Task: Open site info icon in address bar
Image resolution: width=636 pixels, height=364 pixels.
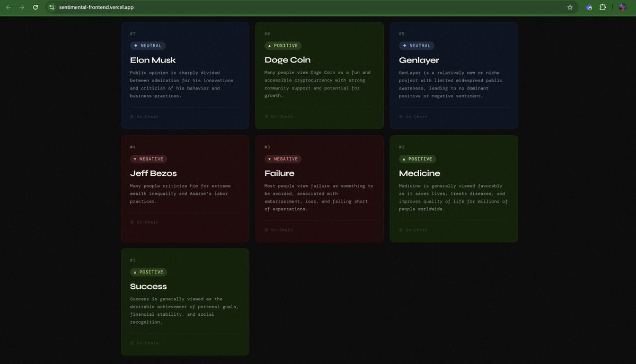Action: tap(52, 7)
